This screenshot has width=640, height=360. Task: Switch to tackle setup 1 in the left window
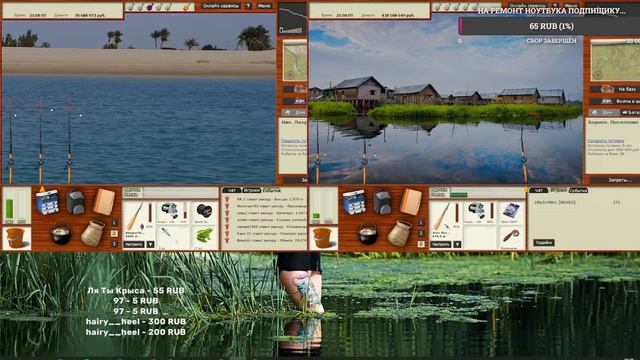114,223
